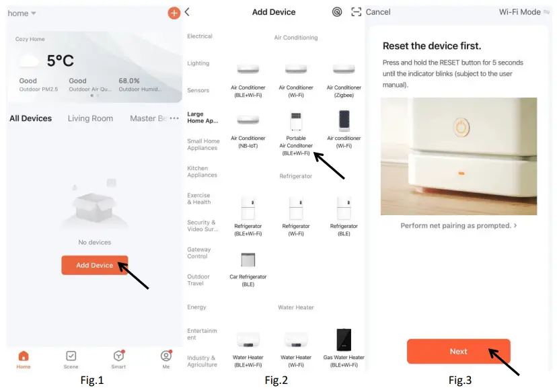Go back from Add Device screen
This screenshot has width=557, height=392.
pos(187,12)
